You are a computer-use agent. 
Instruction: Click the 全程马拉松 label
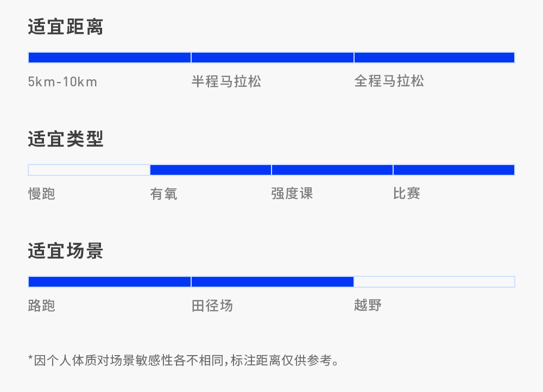pyautogui.click(x=389, y=81)
